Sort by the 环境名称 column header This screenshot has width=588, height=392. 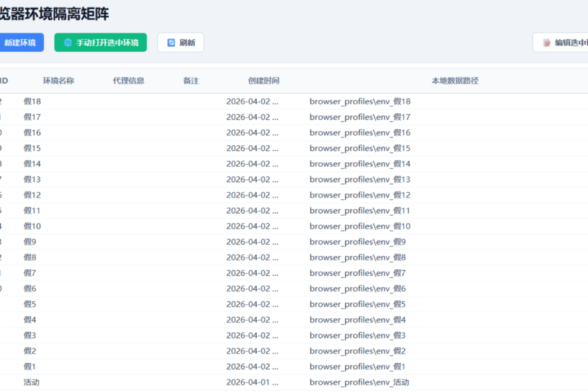click(58, 81)
